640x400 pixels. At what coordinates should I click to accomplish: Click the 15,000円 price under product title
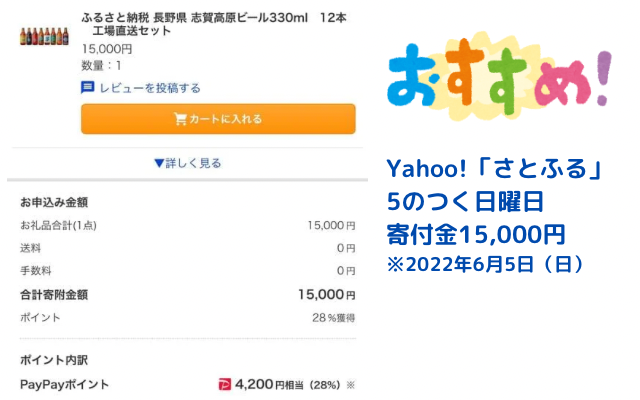point(107,49)
